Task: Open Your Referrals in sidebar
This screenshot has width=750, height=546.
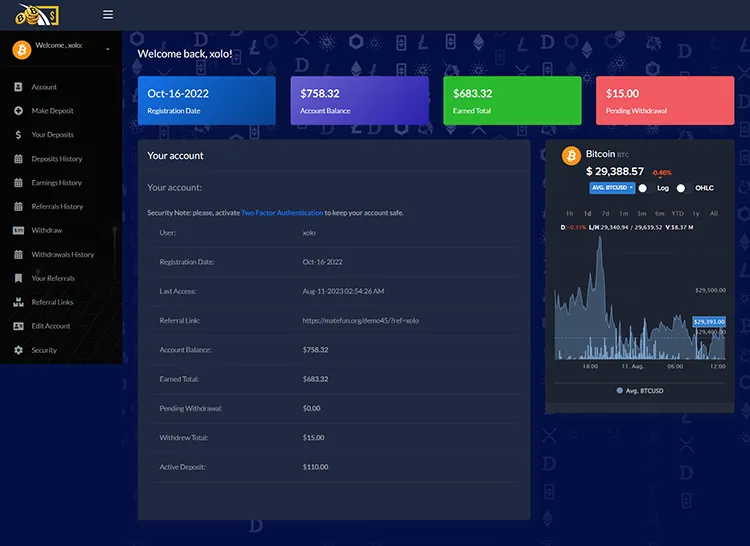Action: pos(53,278)
